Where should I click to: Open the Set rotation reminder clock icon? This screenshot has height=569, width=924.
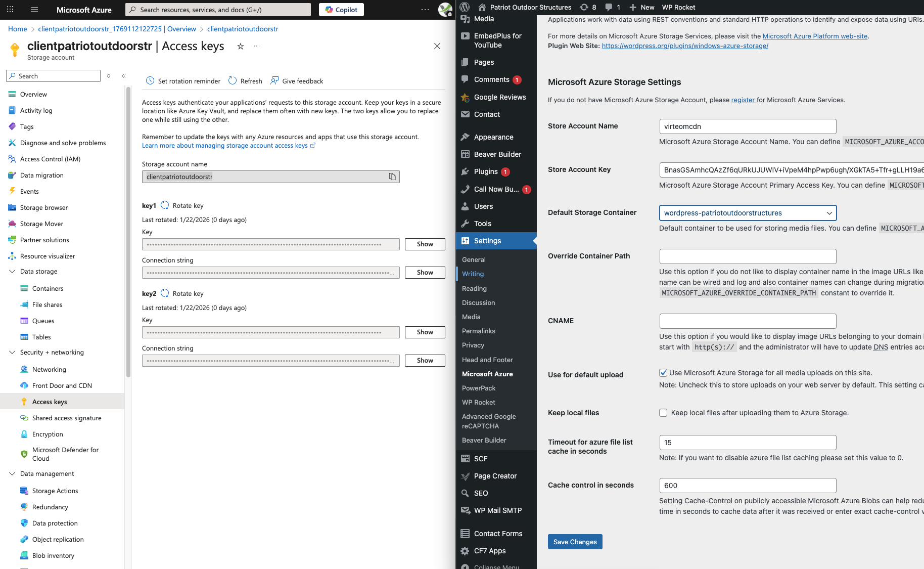point(150,81)
